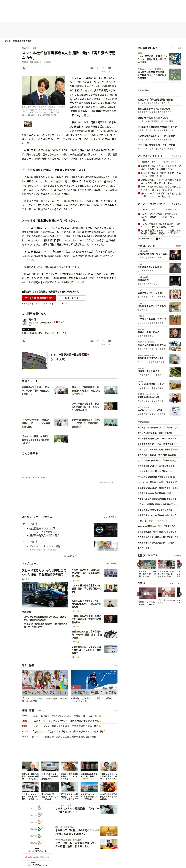
Task: Click the play button on さくらさくら video
Action: click(45, 684)
